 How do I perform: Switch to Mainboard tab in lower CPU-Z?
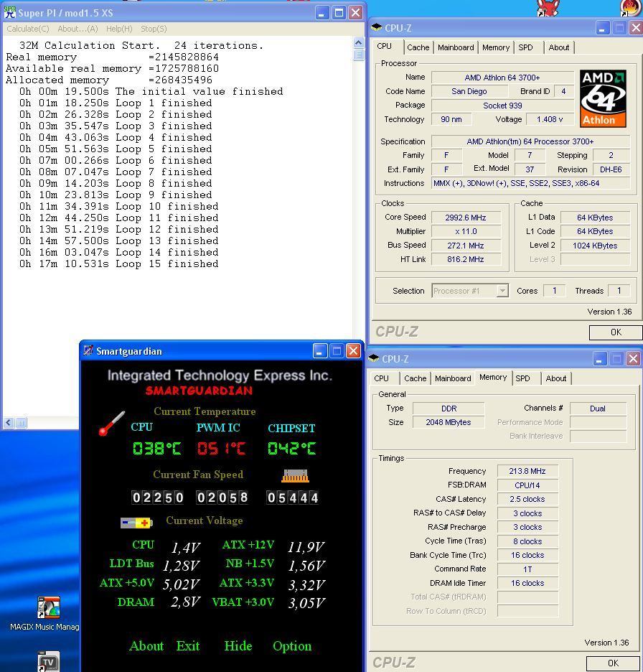[x=453, y=378]
